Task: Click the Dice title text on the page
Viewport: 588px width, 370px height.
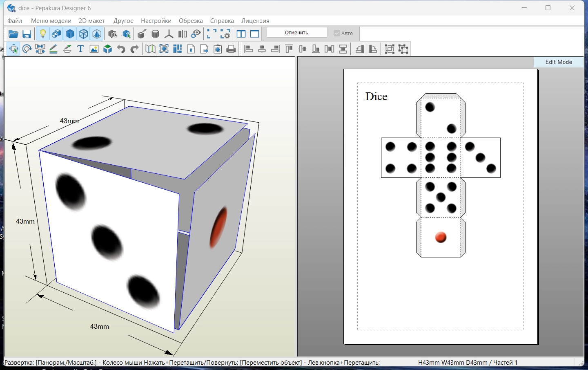Action: tap(376, 96)
